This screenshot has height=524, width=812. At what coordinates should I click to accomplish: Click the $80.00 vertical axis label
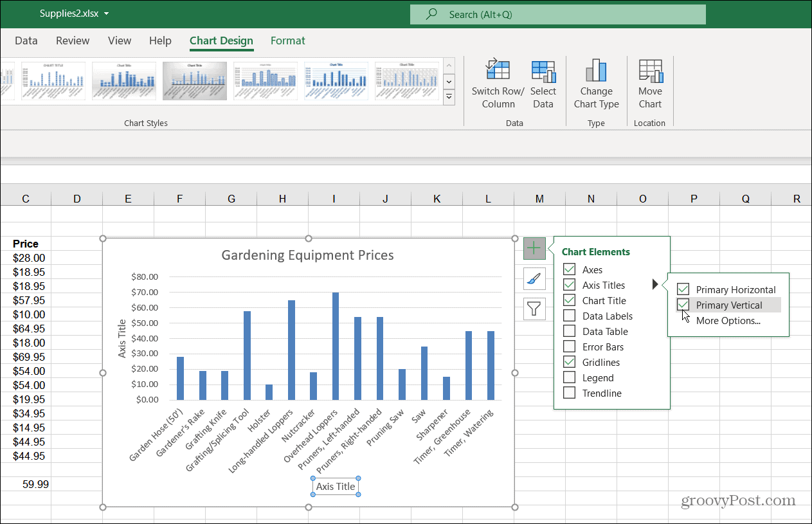145,277
